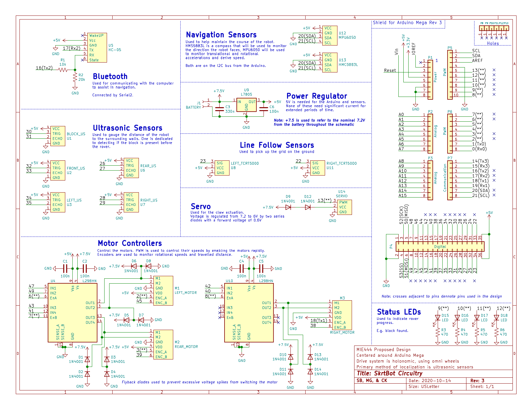Click the U9 L7805 regulator symbol
This screenshot has width=532, height=409.
247,105
